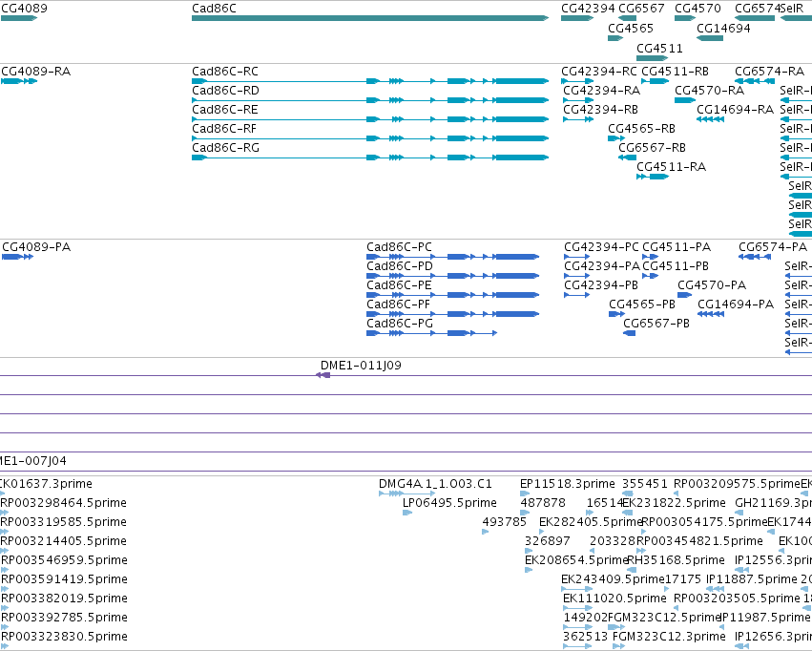Select the CG4089-PA protein label

tap(36, 247)
